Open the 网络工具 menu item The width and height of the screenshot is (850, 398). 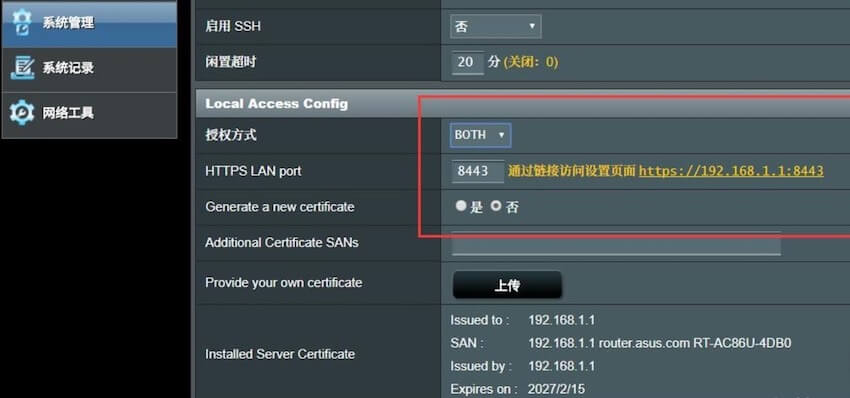point(89,114)
